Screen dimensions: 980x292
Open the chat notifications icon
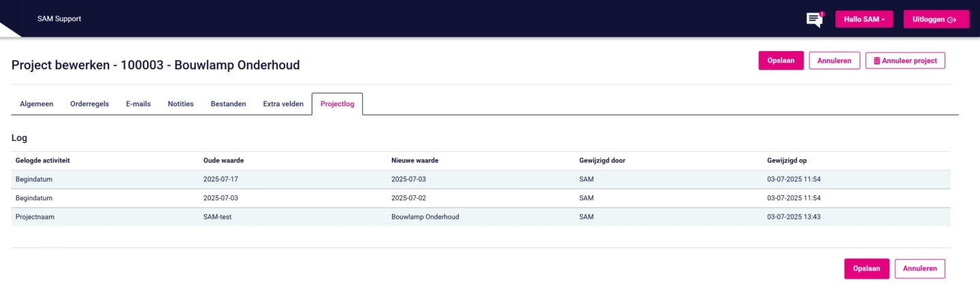coord(814,20)
